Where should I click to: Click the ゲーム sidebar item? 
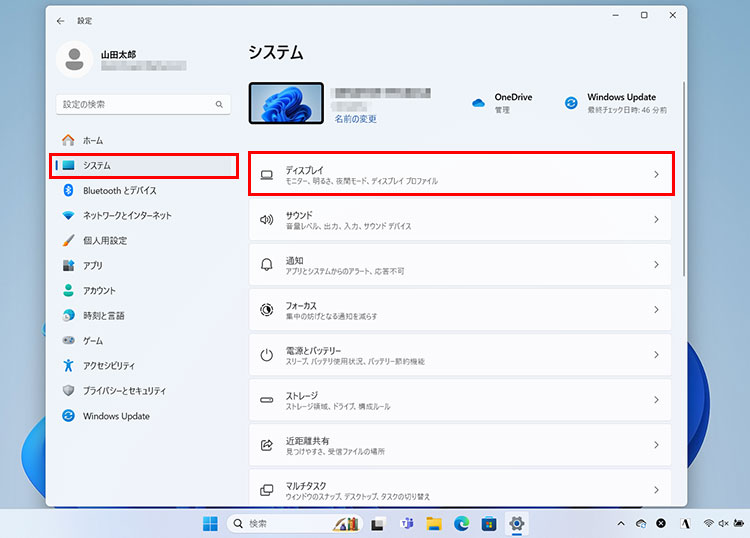(93, 340)
